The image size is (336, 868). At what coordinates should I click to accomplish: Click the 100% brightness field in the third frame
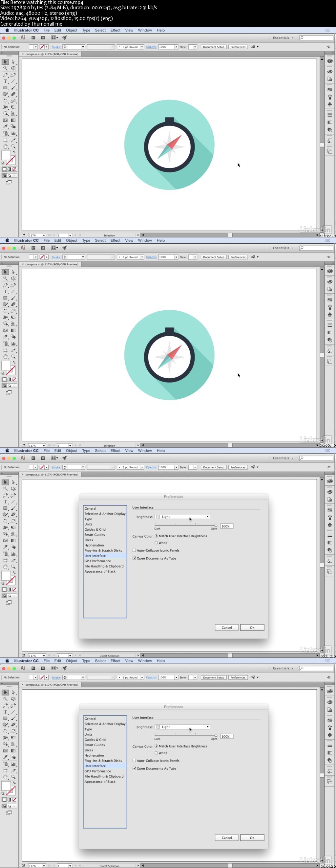(227, 526)
